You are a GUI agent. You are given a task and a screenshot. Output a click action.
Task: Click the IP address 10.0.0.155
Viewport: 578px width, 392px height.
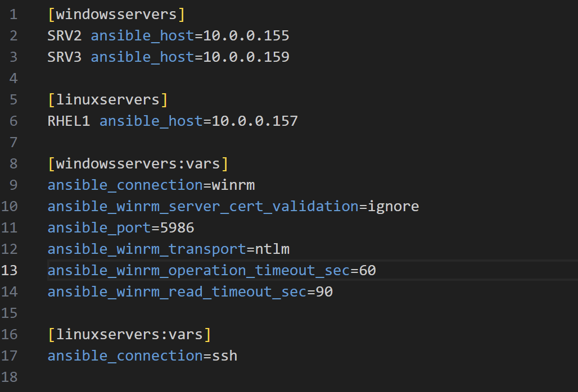[246, 36]
